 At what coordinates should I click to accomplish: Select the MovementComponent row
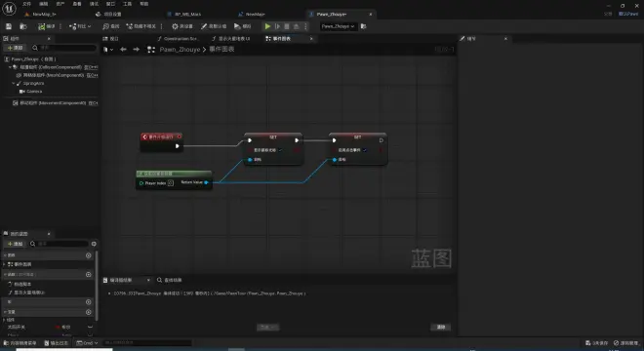pos(55,103)
